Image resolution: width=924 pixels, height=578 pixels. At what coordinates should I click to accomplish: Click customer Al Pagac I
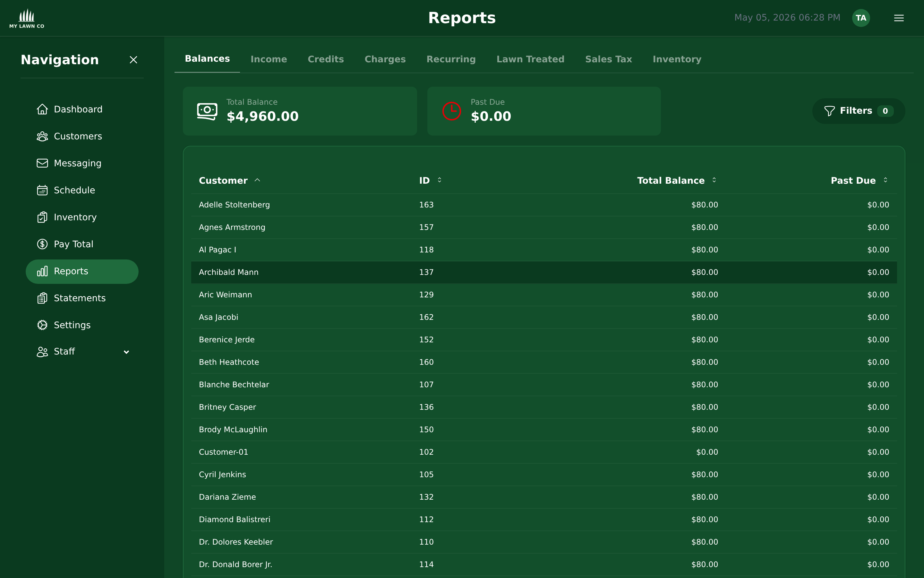[218, 250]
